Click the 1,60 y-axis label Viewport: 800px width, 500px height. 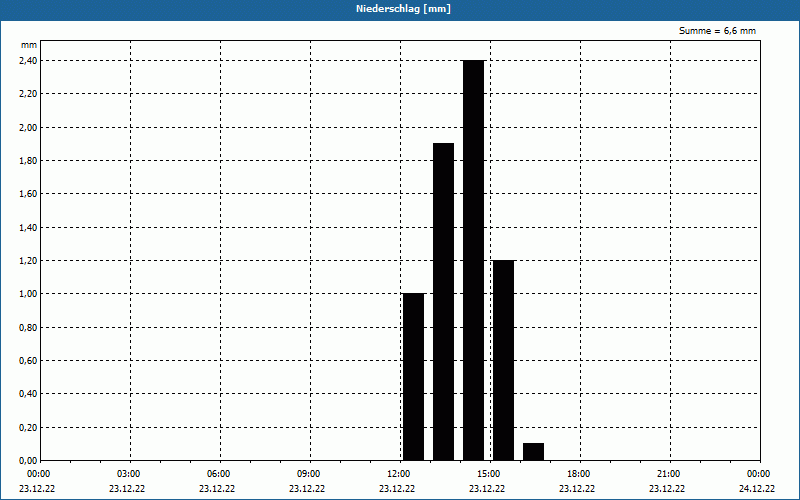pos(28,194)
